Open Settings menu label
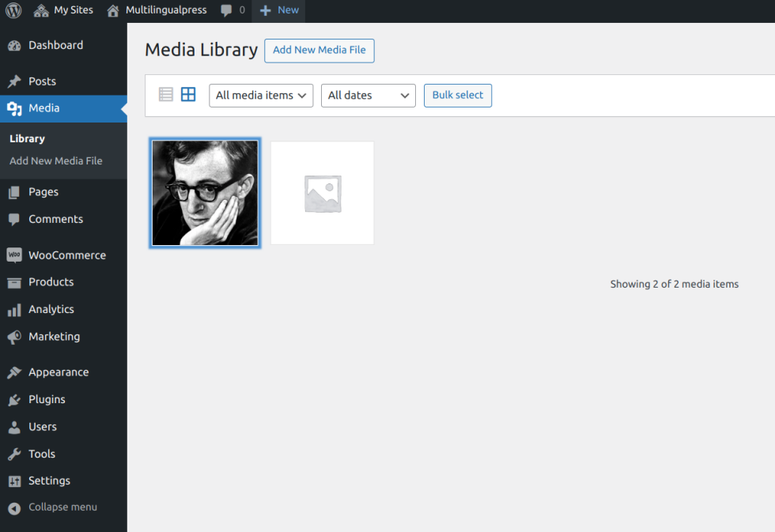The height and width of the screenshot is (532, 775). click(x=49, y=481)
